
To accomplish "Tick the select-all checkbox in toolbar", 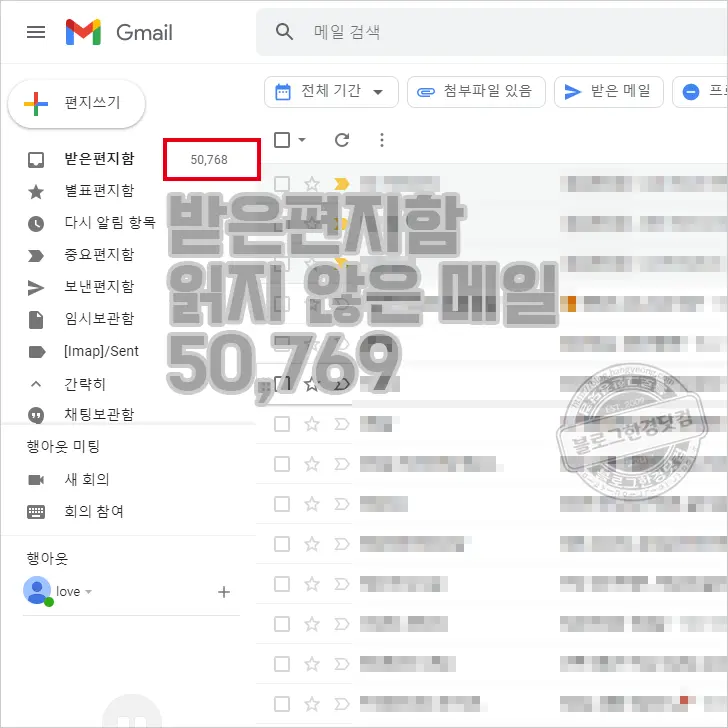I will 282,140.
